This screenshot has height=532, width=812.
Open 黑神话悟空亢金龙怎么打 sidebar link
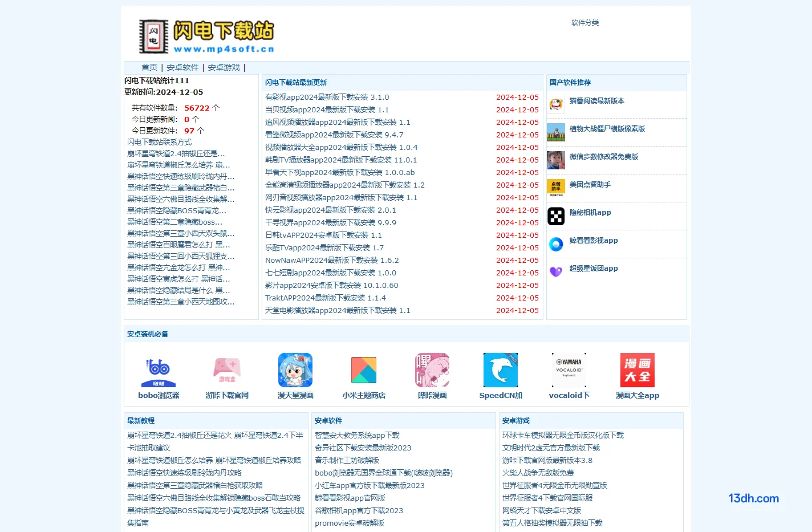(179, 267)
